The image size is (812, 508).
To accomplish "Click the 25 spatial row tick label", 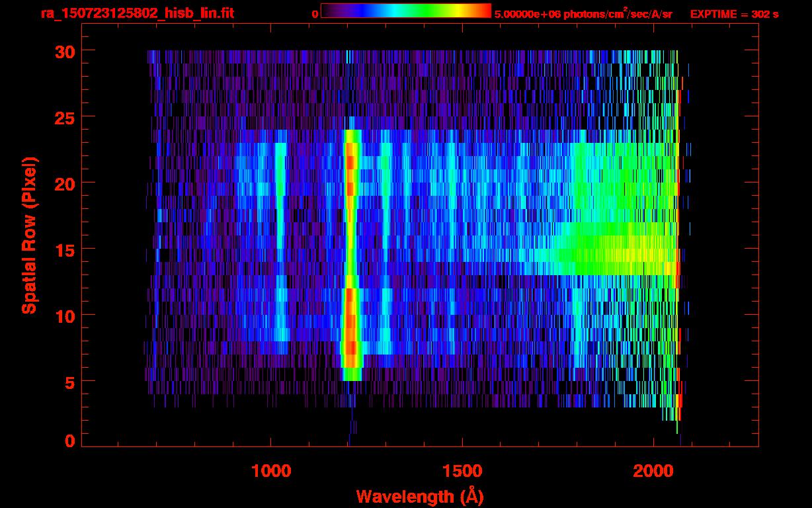I will coord(65,117).
